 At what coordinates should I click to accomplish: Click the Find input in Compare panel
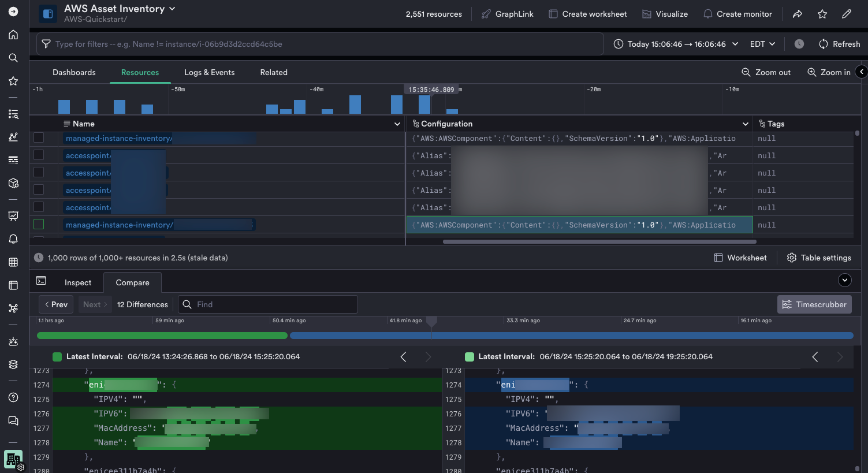pos(268,304)
